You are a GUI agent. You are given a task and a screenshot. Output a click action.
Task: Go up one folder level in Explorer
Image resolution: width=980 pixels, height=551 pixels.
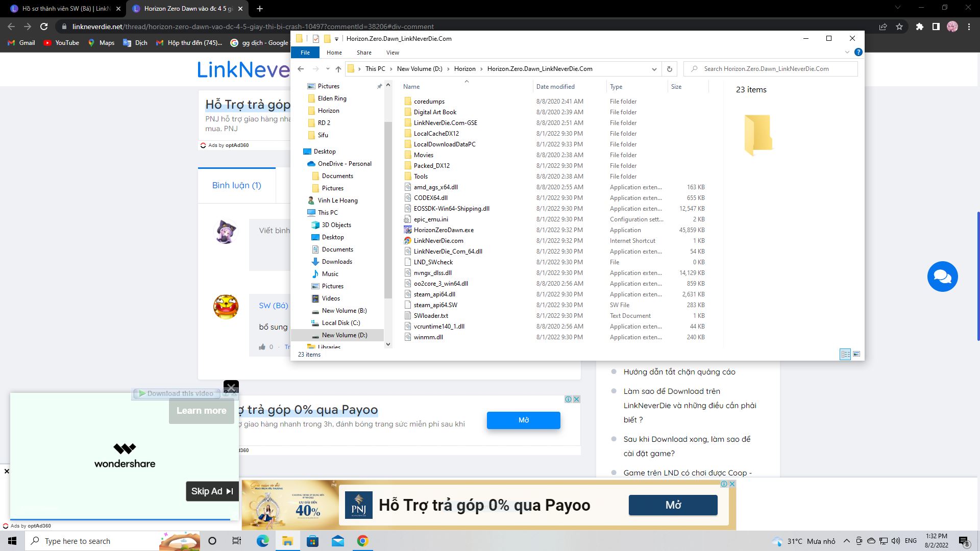338,69
